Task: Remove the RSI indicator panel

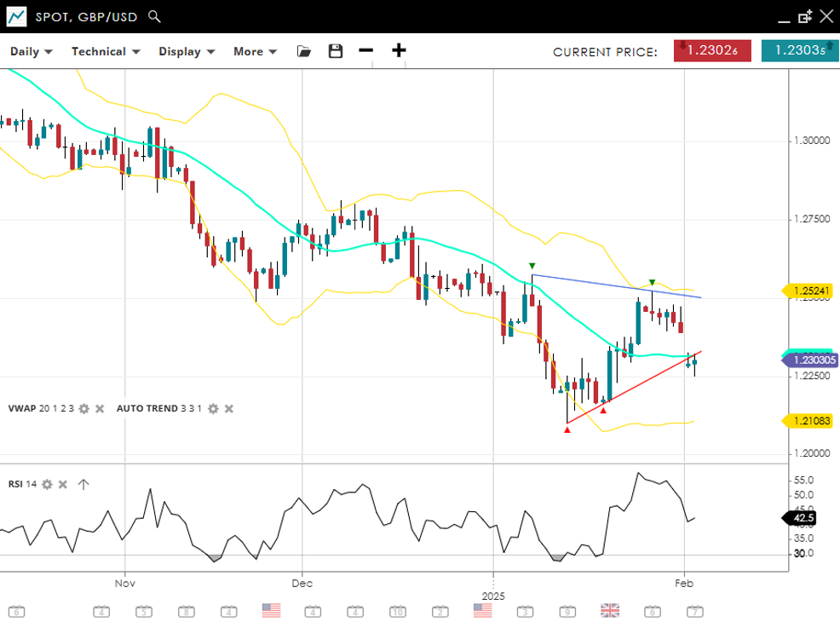Action: (x=63, y=484)
